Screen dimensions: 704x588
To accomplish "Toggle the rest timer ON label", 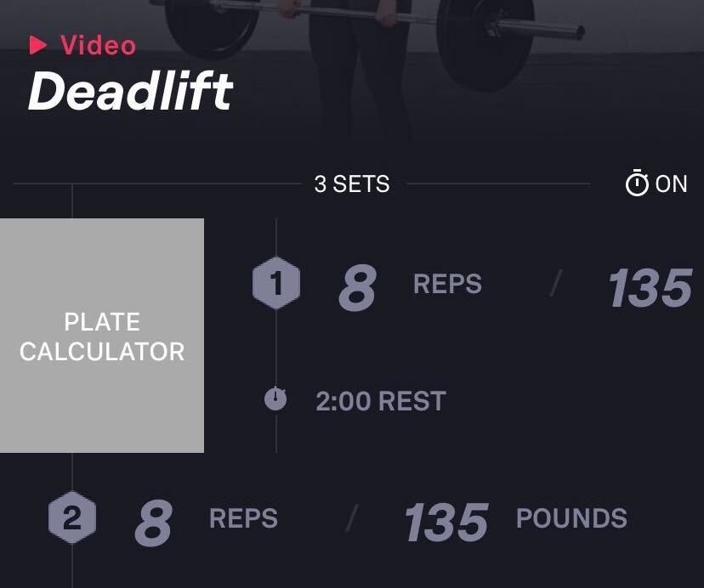I will (x=672, y=184).
